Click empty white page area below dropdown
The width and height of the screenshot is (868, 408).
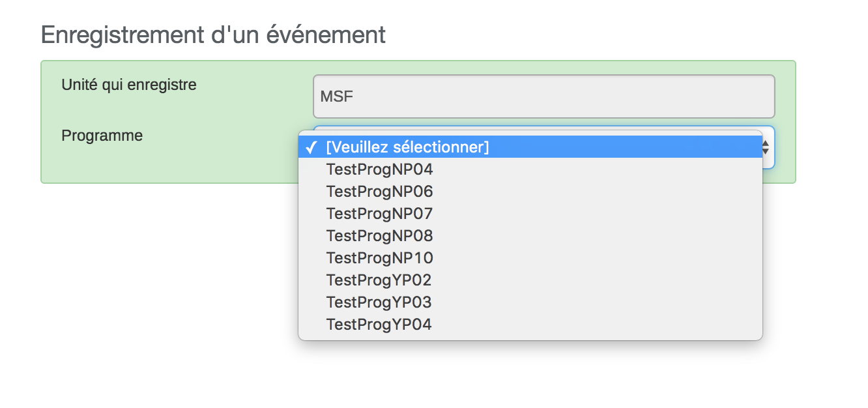(456, 378)
